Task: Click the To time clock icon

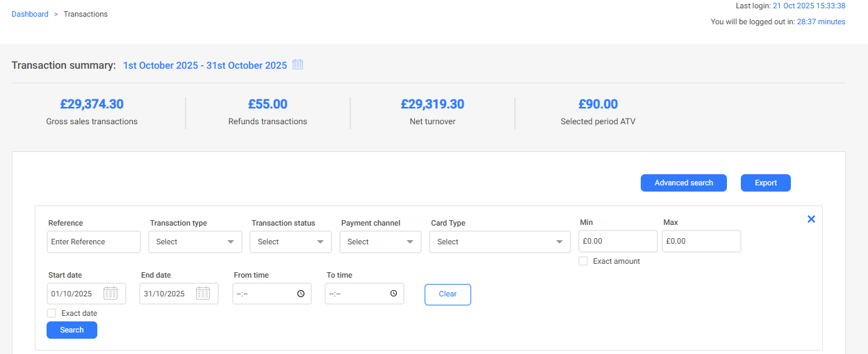Action: pyautogui.click(x=393, y=294)
